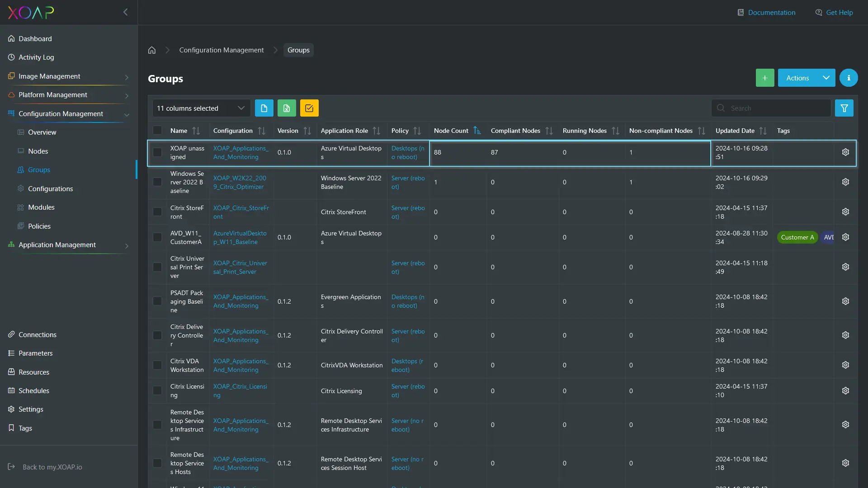The image size is (868, 488).
Task: Click Back to my.XOAP.io
Action: point(45,467)
